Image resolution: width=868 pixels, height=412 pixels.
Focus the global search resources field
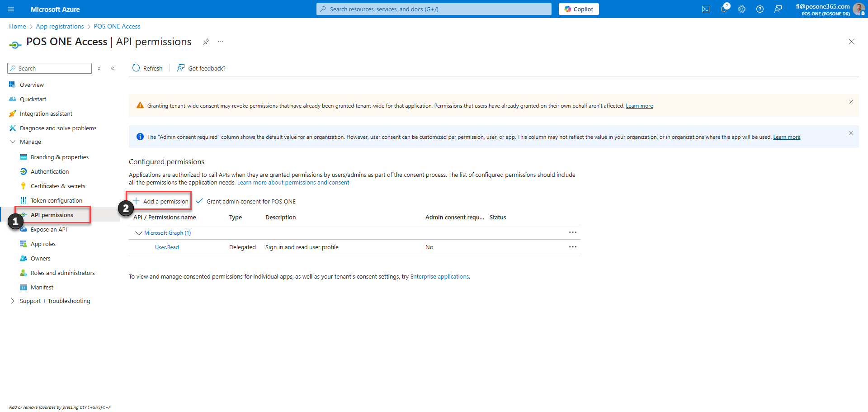tap(434, 9)
